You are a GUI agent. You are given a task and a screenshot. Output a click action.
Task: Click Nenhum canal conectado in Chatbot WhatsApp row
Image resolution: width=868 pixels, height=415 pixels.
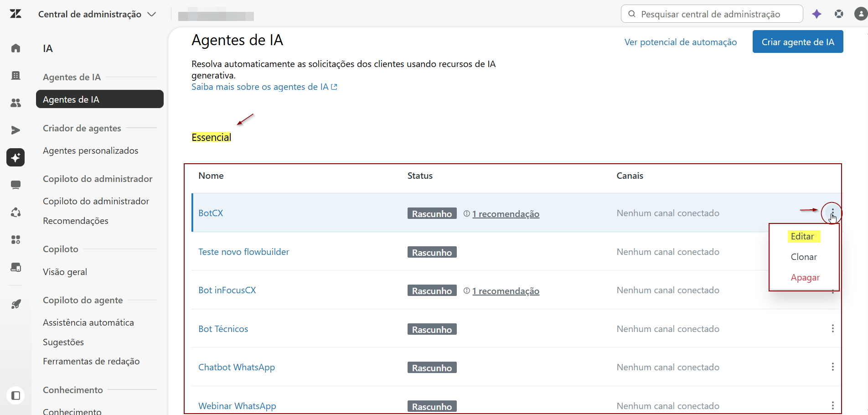(x=668, y=367)
